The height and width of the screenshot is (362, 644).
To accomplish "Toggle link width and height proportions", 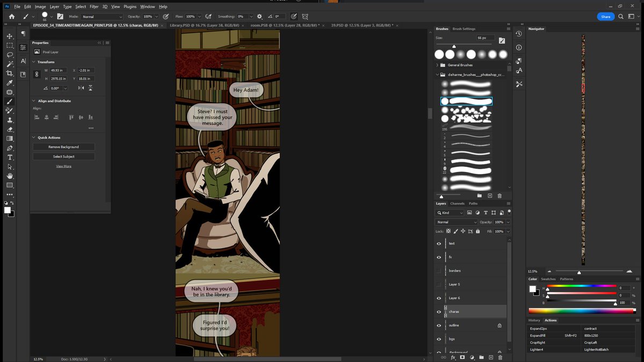I will [x=36, y=75].
